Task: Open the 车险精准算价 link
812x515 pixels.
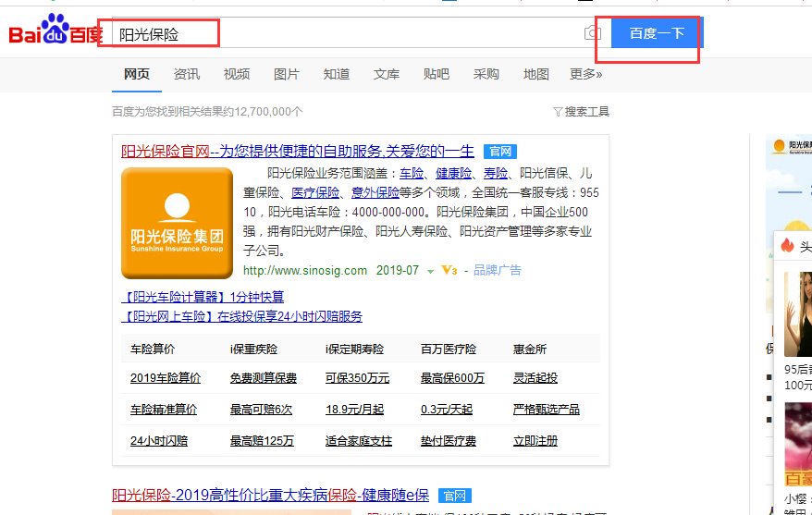Action: click(164, 410)
